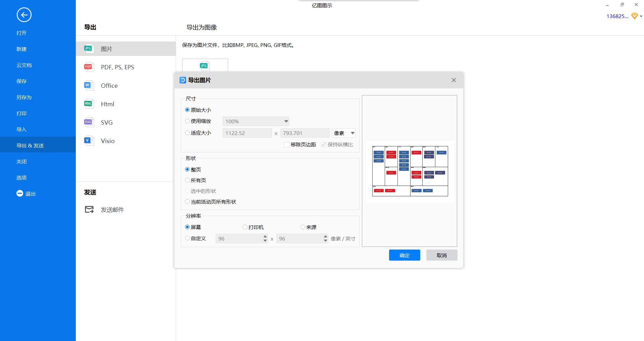This screenshot has height=341, width=644.
Task: Open the 选项 menu entry
Action: tap(21, 178)
